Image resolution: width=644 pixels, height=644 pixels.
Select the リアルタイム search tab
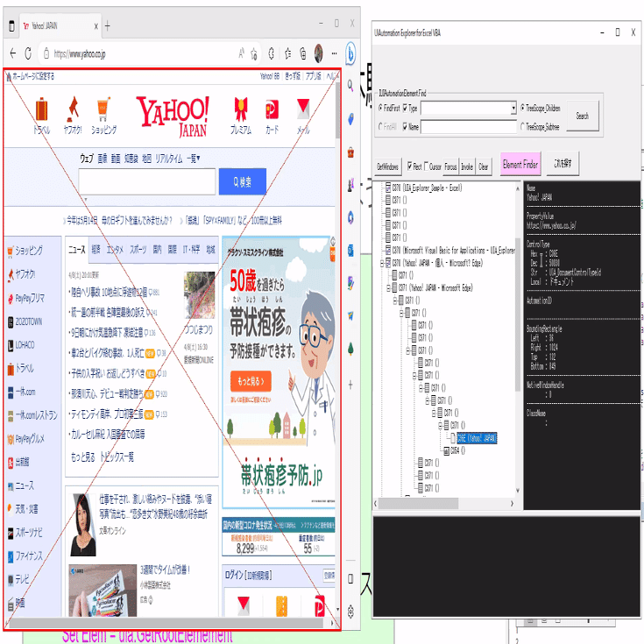coord(169,159)
